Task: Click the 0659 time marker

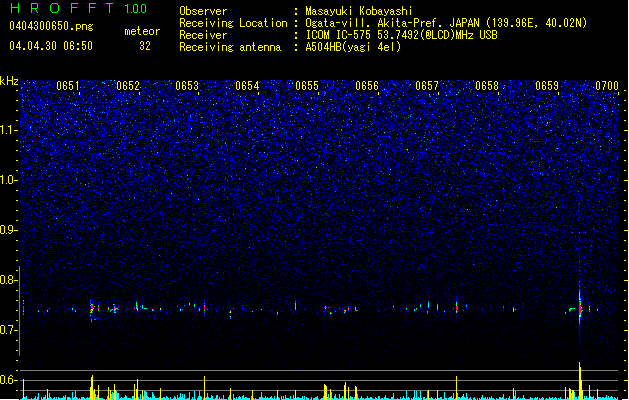Action: pos(547,86)
